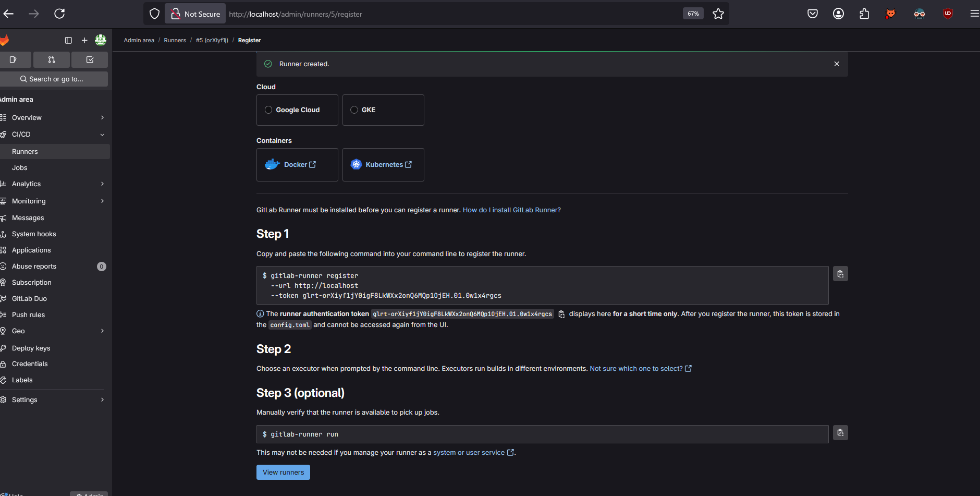Screen dimensions: 980x496
Task: Open the to-do list shortcut icon
Action: click(x=90, y=59)
